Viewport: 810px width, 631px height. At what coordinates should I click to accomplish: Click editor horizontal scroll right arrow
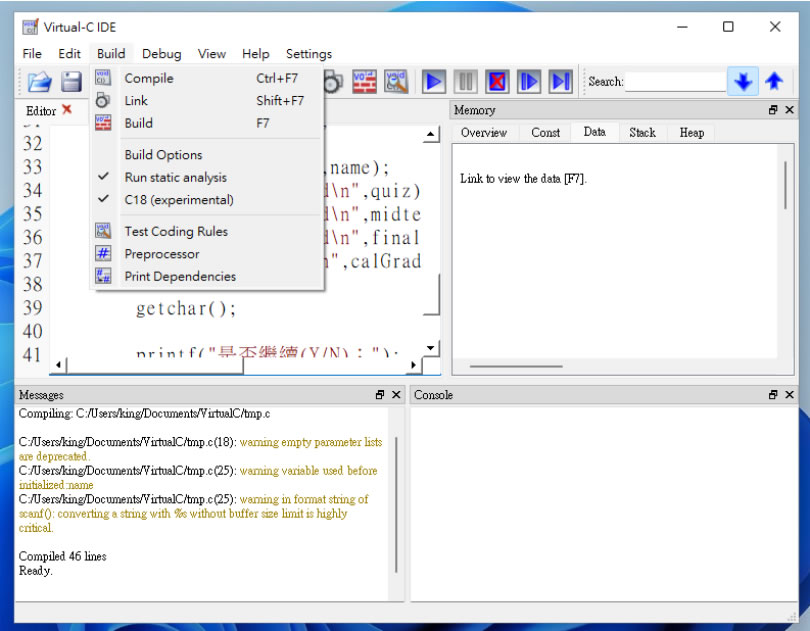pos(413,365)
